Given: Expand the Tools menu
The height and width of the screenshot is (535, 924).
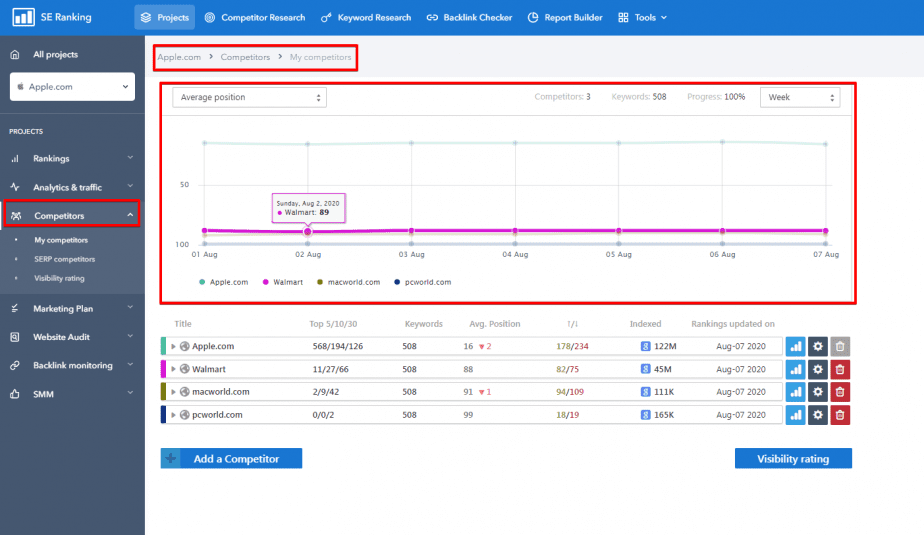Looking at the screenshot, I should pos(642,18).
